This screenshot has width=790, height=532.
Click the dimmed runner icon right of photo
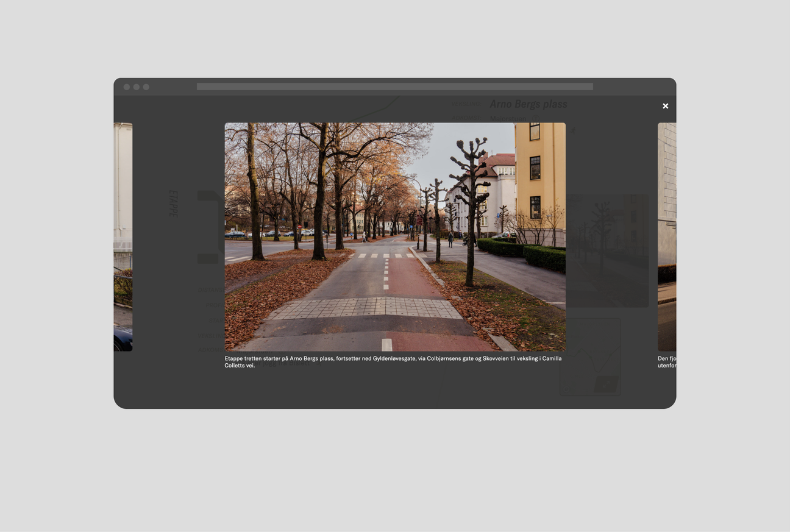tap(572, 131)
